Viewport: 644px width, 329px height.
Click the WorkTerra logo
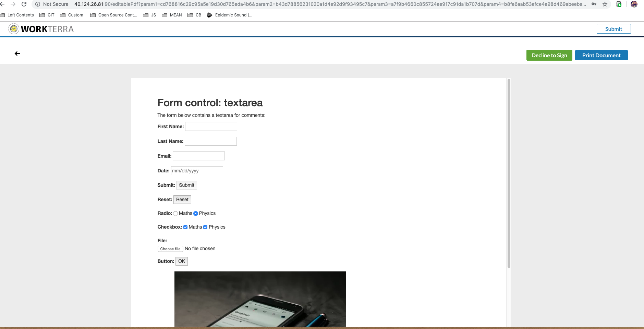click(x=41, y=29)
